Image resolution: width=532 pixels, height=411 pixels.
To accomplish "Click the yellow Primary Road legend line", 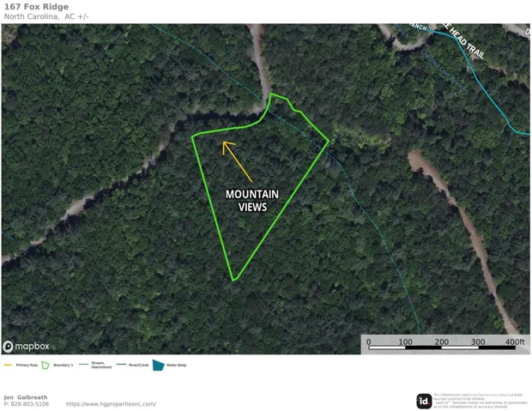I will (8, 366).
